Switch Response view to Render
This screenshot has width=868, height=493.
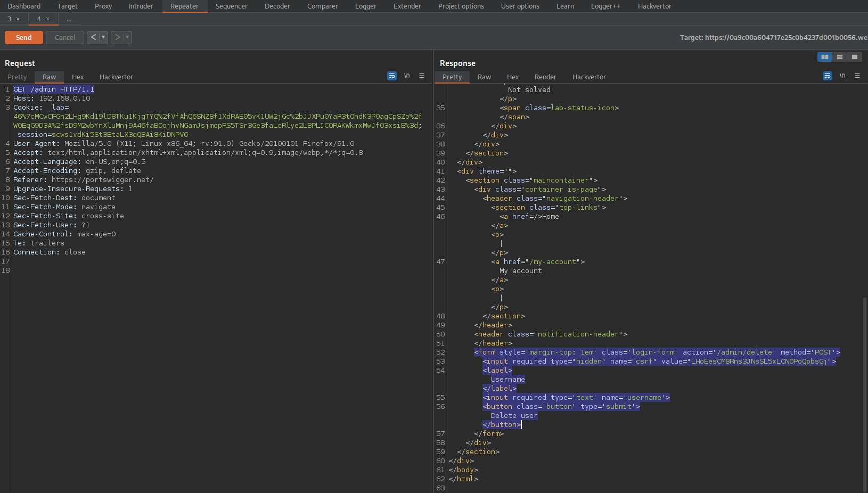tap(545, 77)
